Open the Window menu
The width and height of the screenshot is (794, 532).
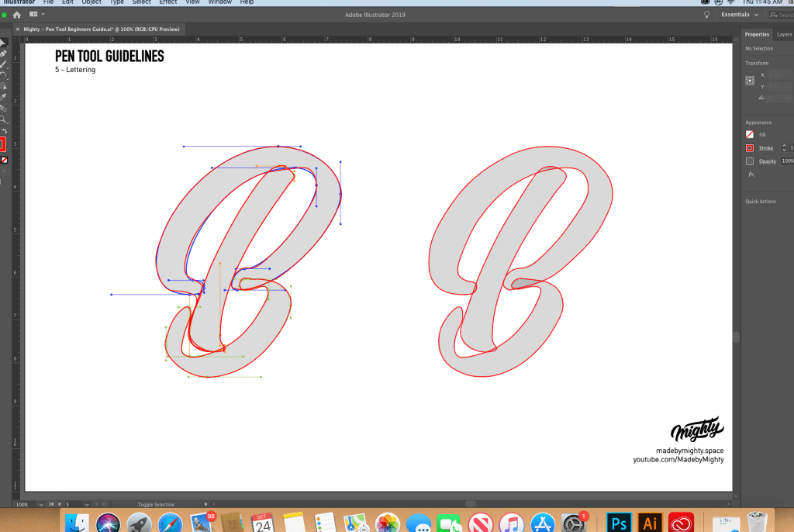(x=219, y=2)
